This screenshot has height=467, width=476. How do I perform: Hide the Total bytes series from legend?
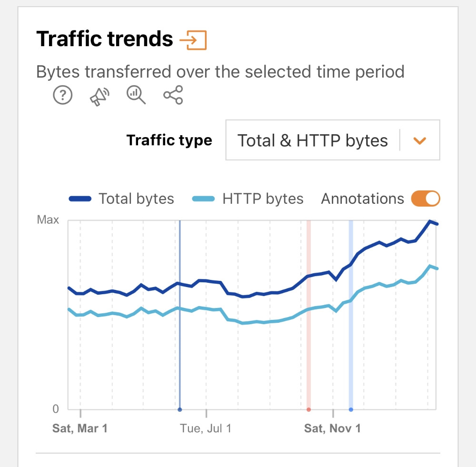(136, 199)
